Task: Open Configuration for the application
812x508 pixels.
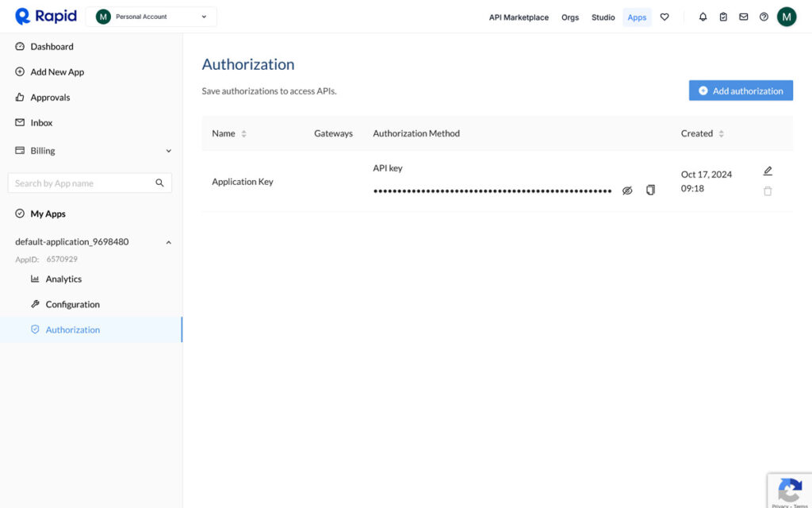Action: pos(72,304)
